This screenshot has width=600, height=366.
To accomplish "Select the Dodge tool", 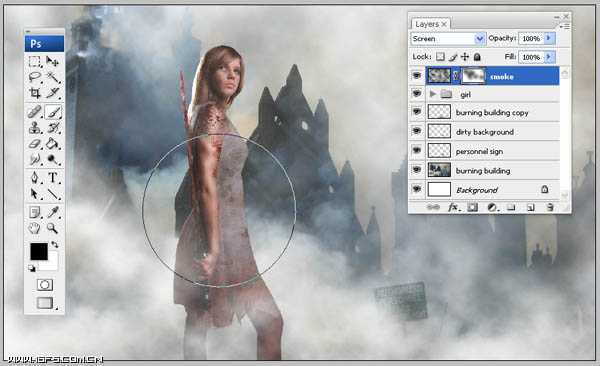I will pos(53,159).
